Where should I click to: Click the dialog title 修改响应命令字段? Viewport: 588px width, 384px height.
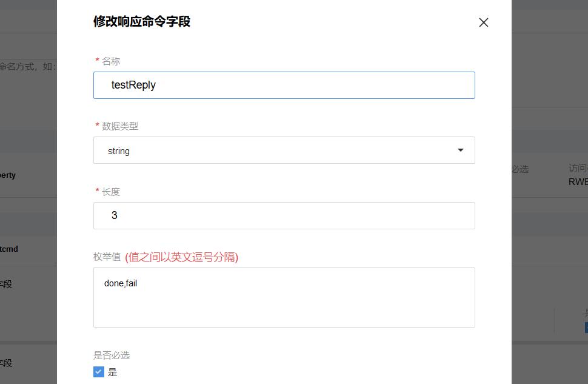coord(142,21)
